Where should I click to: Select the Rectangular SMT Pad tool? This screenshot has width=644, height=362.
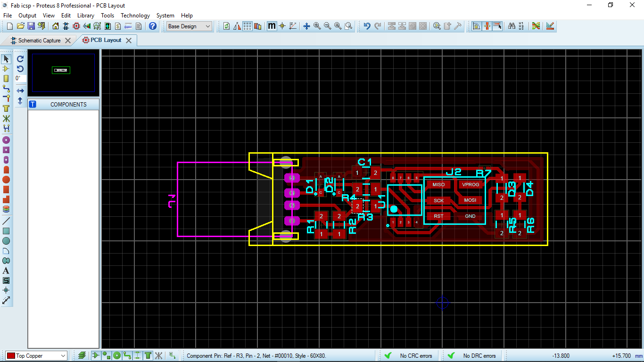tap(6, 189)
